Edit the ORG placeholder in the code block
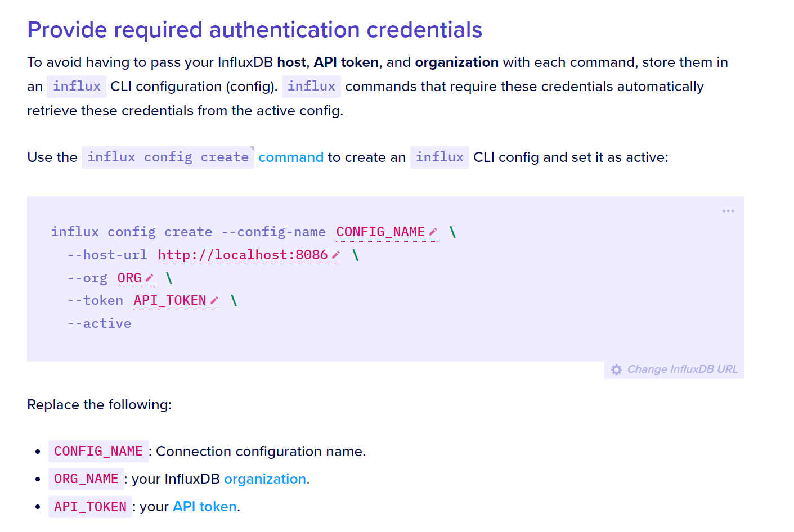 click(x=129, y=278)
